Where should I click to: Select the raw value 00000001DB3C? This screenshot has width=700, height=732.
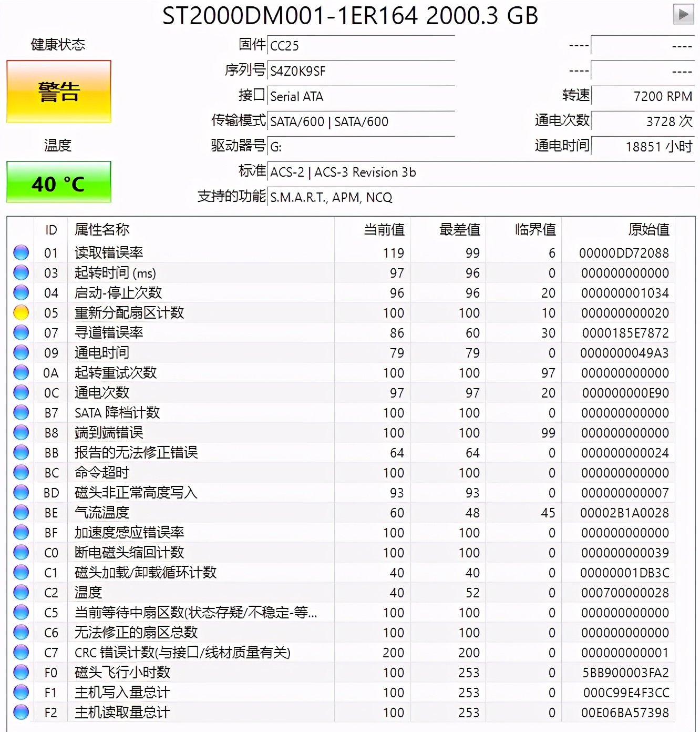click(624, 573)
